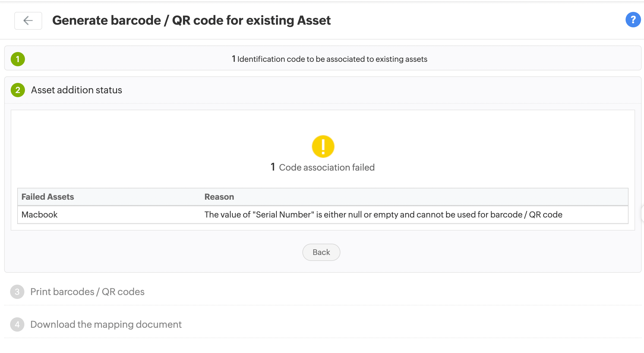Click the identification code count in step 1
This screenshot has height=353, width=644.
coord(234,59)
